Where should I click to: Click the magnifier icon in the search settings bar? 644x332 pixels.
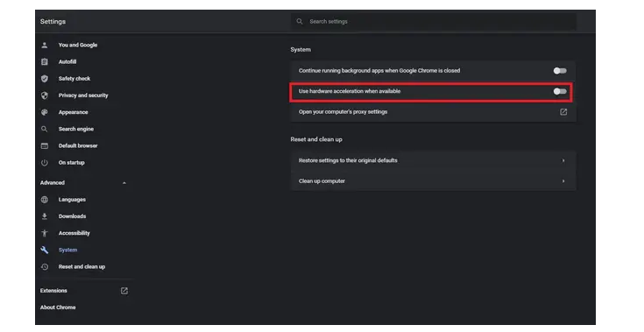pos(300,21)
